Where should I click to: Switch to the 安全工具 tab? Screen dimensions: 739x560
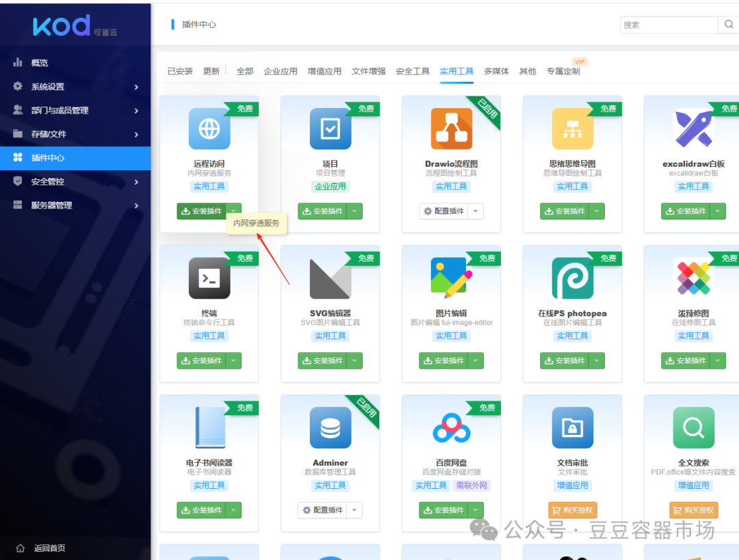[413, 71]
